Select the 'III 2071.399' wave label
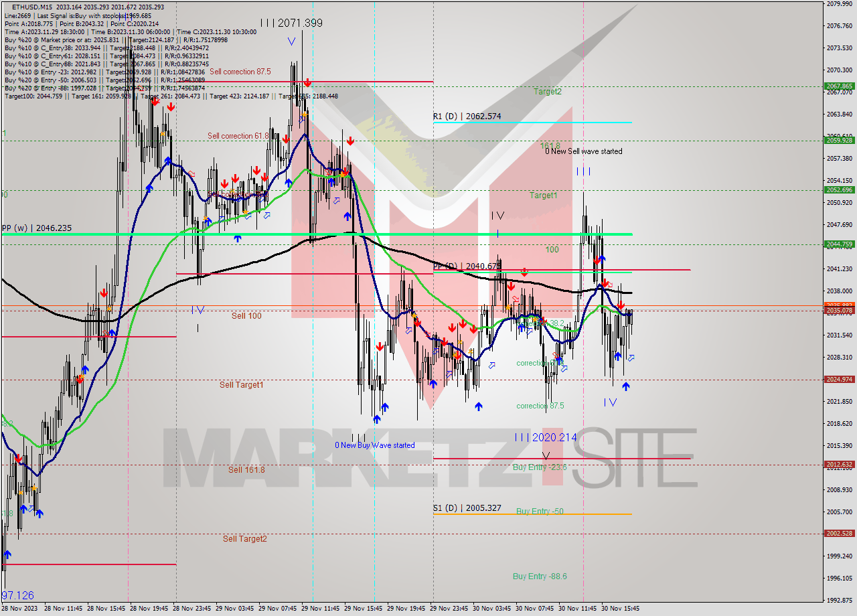This screenshot has height=616, width=857. click(291, 23)
